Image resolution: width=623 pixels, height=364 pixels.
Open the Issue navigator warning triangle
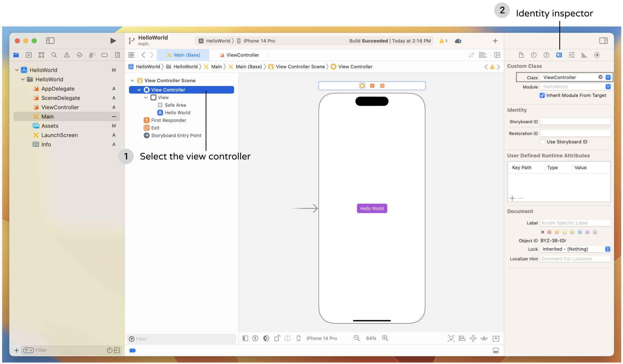tap(66, 55)
